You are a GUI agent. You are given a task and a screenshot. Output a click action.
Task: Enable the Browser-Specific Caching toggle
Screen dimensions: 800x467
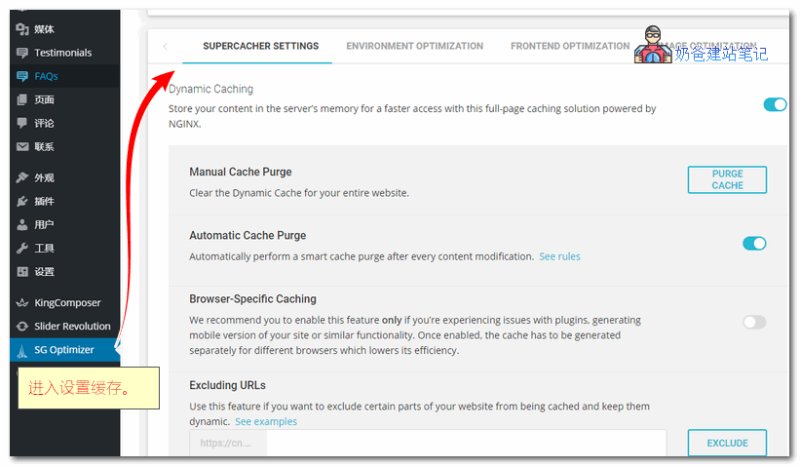pos(754,322)
